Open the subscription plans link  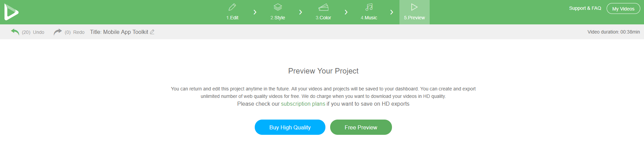[x=303, y=104]
